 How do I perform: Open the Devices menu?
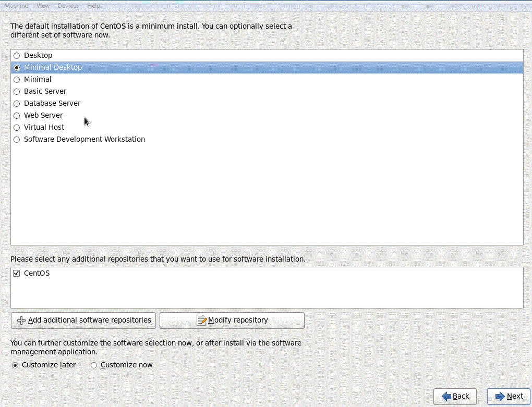coord(68,6)
